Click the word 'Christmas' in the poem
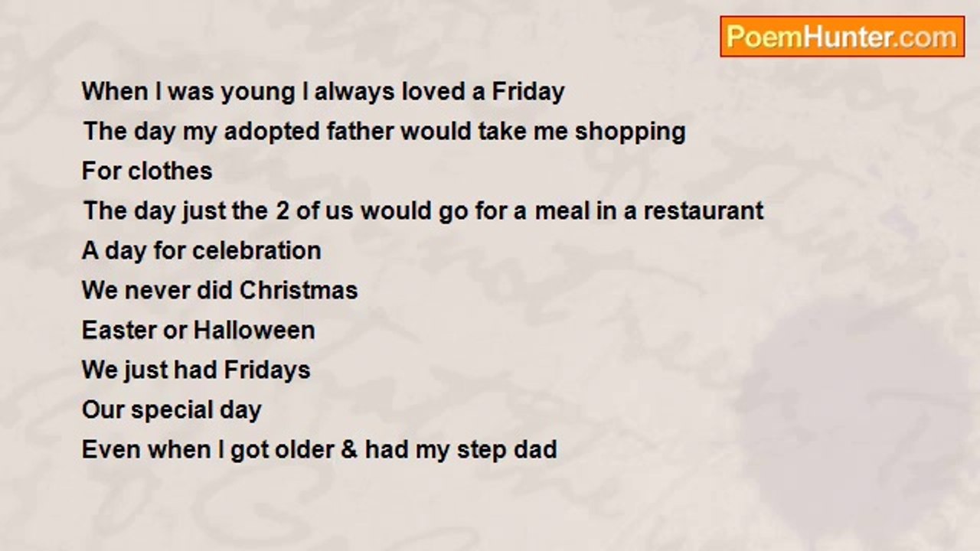Viewport: 980px width, 551px height. [299, 290]
